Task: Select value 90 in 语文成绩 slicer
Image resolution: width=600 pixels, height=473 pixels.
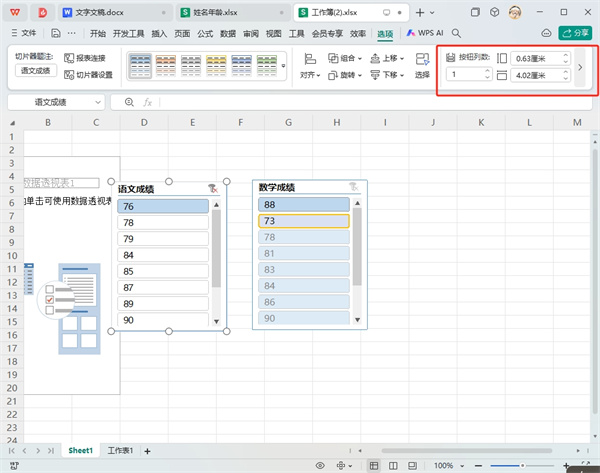Action: [163, 320]
